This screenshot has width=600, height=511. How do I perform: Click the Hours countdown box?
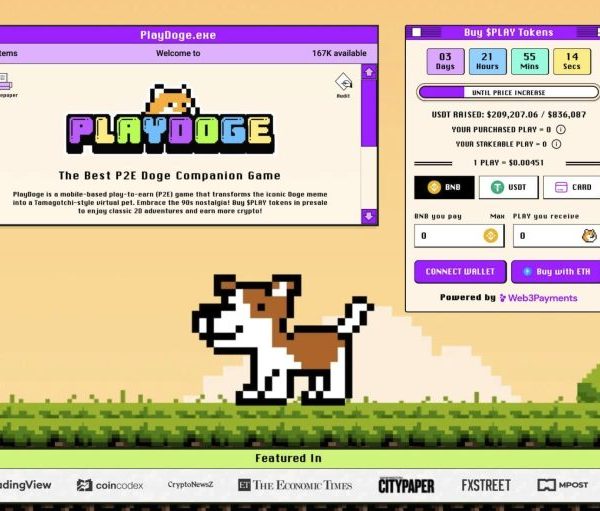pyautogui.click(x=488, y=61)
